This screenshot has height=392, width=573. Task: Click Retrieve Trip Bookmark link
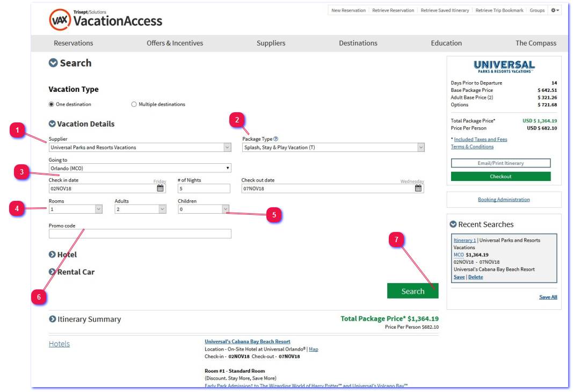pos(499,10)
